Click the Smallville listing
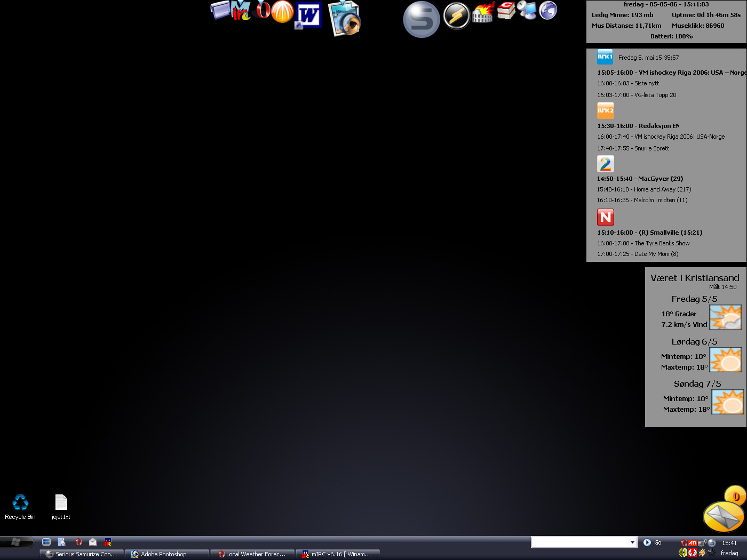Image resolution: width=747 pixels, height=560 pixels. coord(649,233)
